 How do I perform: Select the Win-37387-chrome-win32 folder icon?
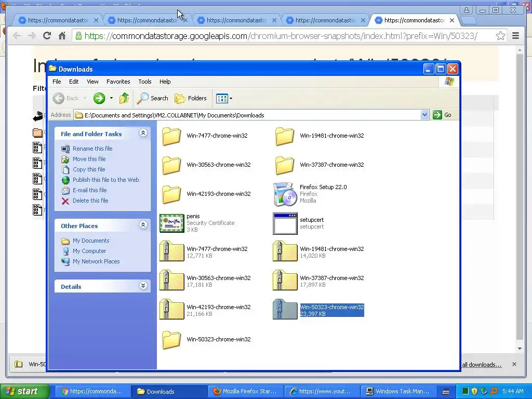284,165
